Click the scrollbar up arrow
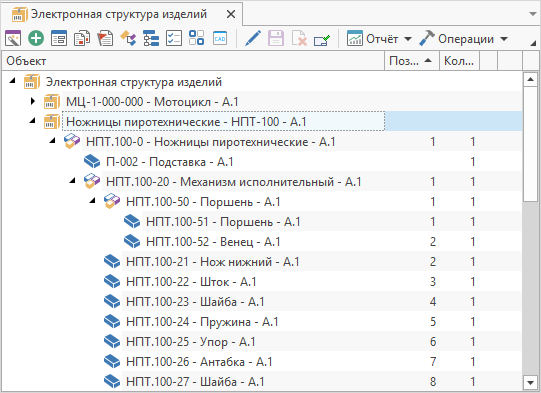 pyautogui.click(x=530, y=80)
